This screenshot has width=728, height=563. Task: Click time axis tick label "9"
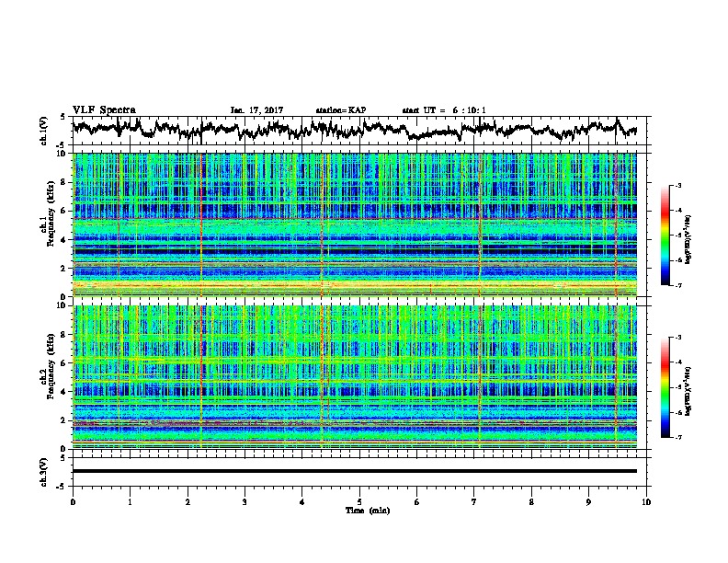point(588,501)
